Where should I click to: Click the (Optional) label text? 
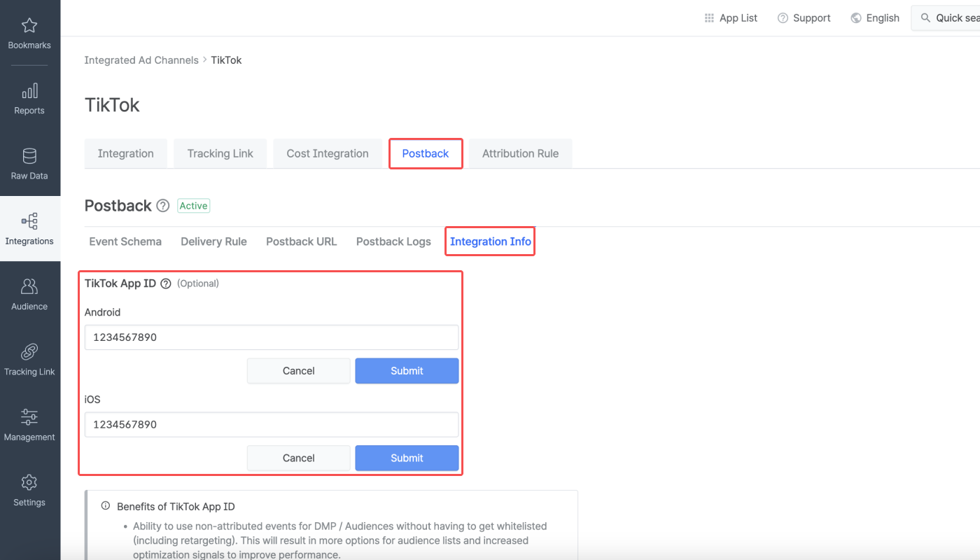coord(198,283)
